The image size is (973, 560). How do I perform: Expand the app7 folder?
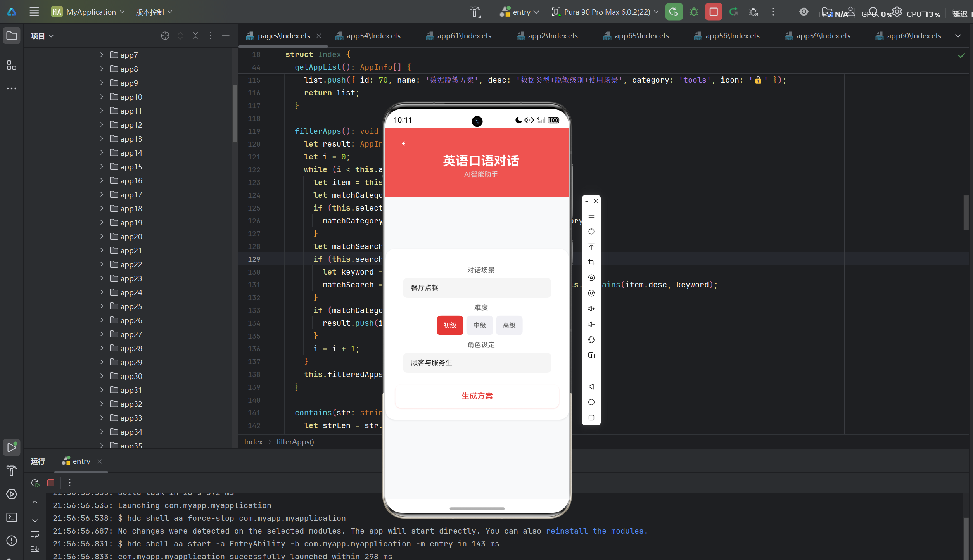[x=102, y=55]
